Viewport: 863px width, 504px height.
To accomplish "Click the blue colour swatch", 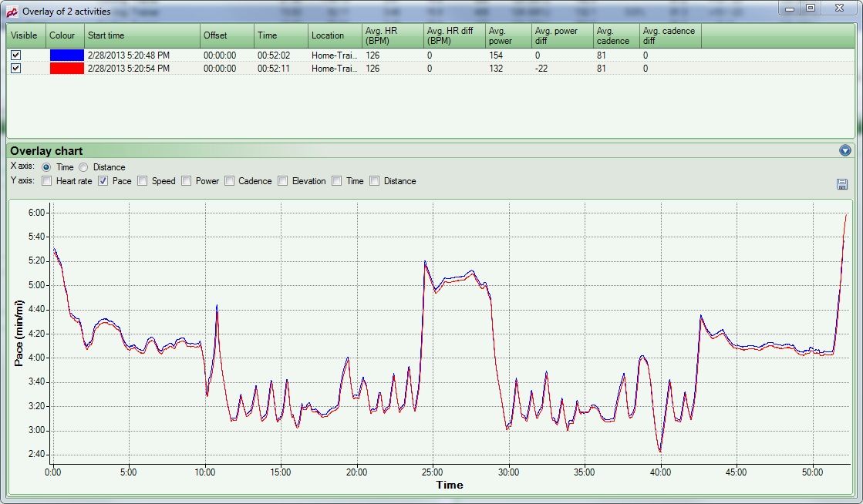I will click(66, 55).
